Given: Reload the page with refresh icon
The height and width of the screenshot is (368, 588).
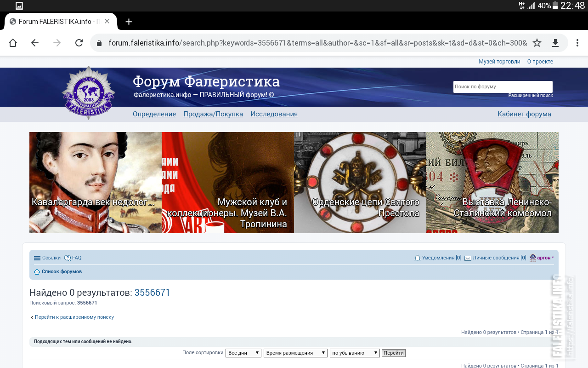Looking at the screenshot, I should pyautogui.click(x=79, y=43).
